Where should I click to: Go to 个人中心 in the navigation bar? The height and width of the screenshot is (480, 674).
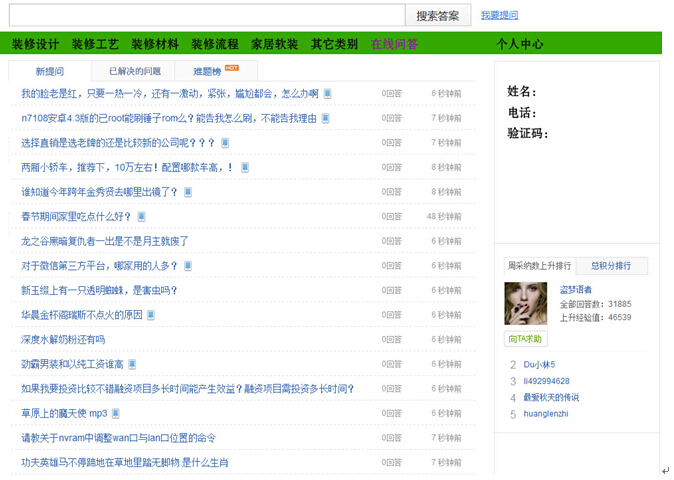pos(520,44)
